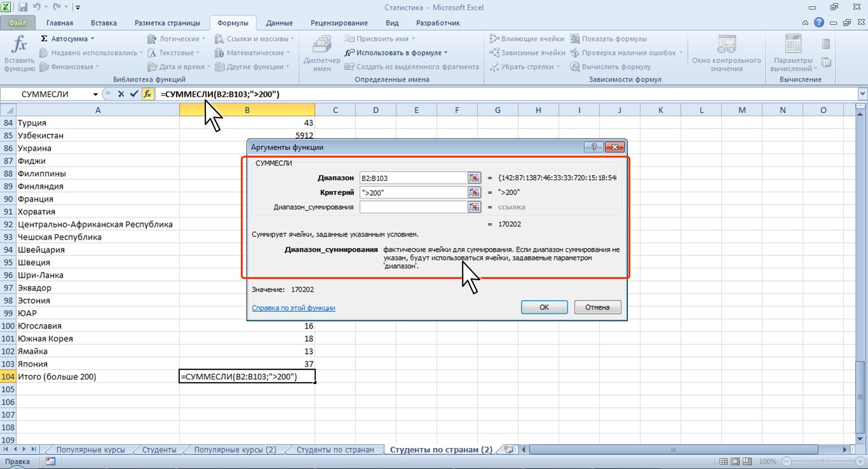The image size is (868, 469).
Task: Open Другие функции dropdown
Action: point(252,67)
